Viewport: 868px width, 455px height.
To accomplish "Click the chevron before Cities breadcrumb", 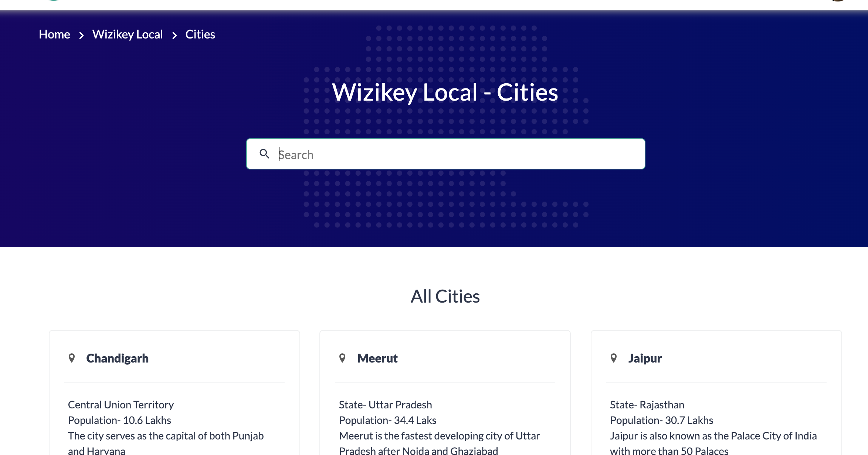I will [x=174, y=35].
